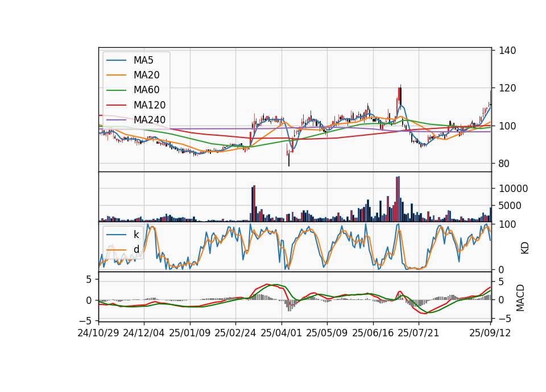This screenshot has height=392, width=546.
Task: Click the −5 tick on right MACD axis
Action: tap(504, 319)
